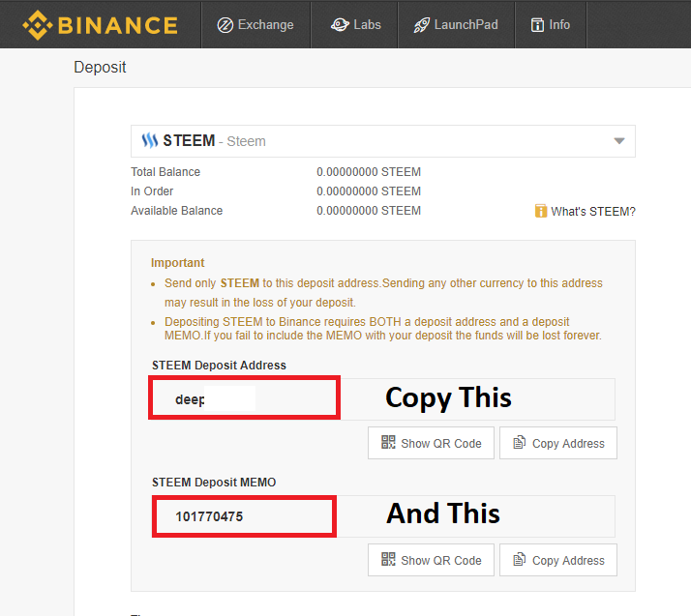Click the STEEM Deposit Address label
This screenshot has width=691, height=616.
click(x=219, y=365)
